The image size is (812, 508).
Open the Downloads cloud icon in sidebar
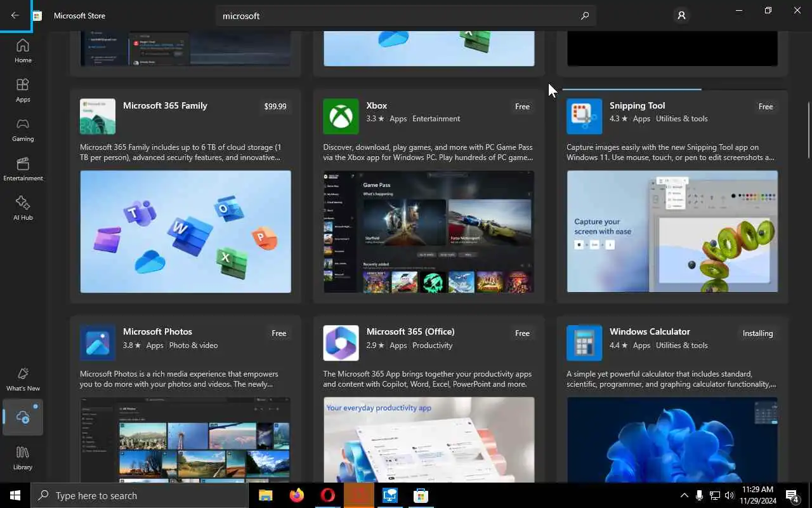pos(23,417)
